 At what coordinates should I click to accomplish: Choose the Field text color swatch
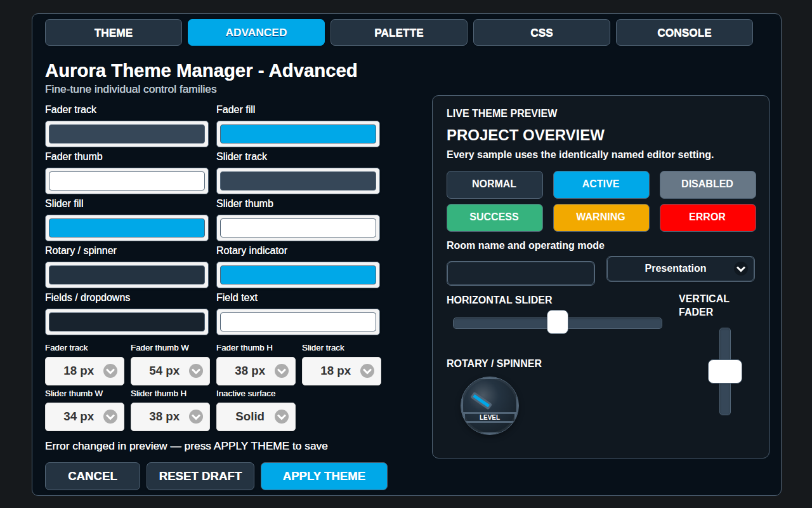pos(298,322)
